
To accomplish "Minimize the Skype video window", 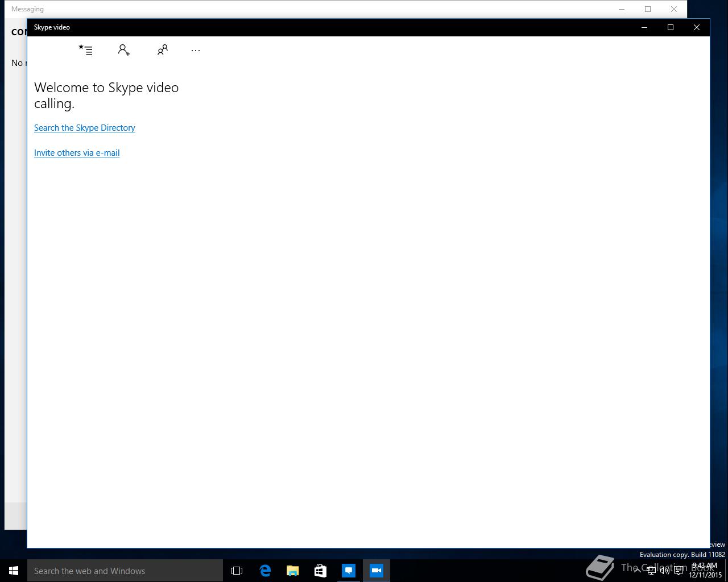I will [x=644, y=27].
